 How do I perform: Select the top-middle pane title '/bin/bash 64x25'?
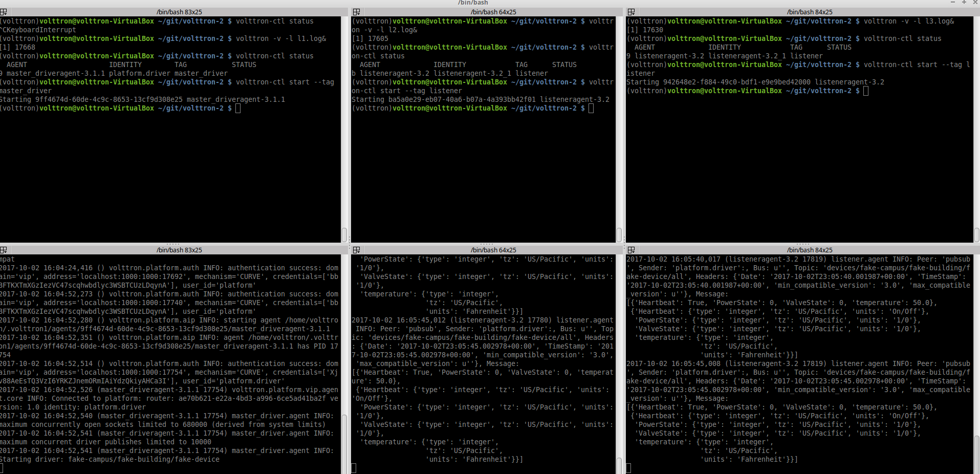493,12
